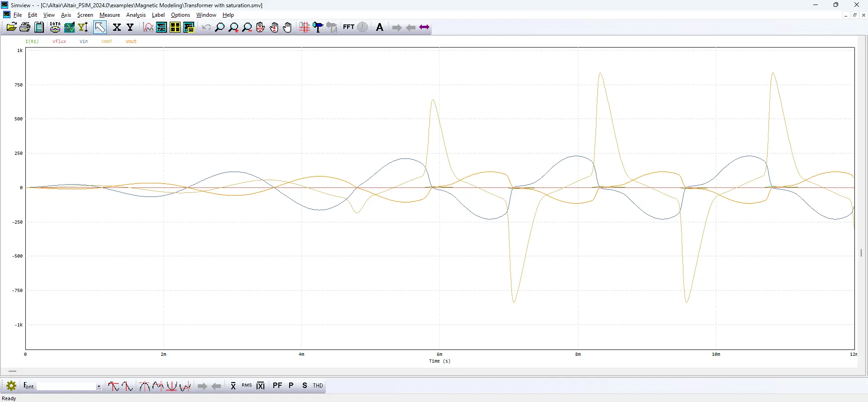Open the View menu
Viewport: 868px width, 402px height.
point(49,15)
